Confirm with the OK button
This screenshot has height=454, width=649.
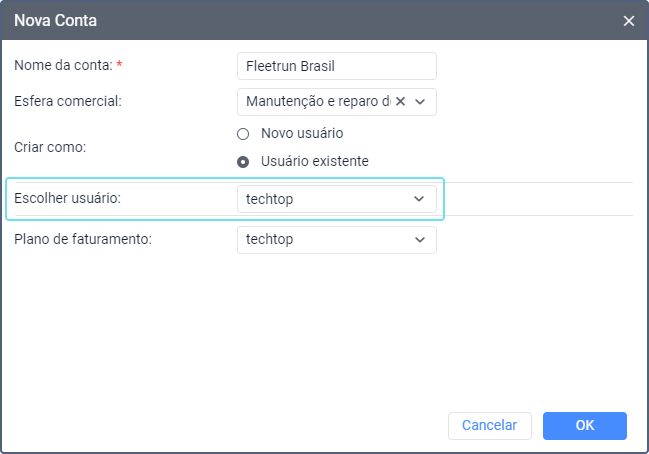click(x=585, y=425)
